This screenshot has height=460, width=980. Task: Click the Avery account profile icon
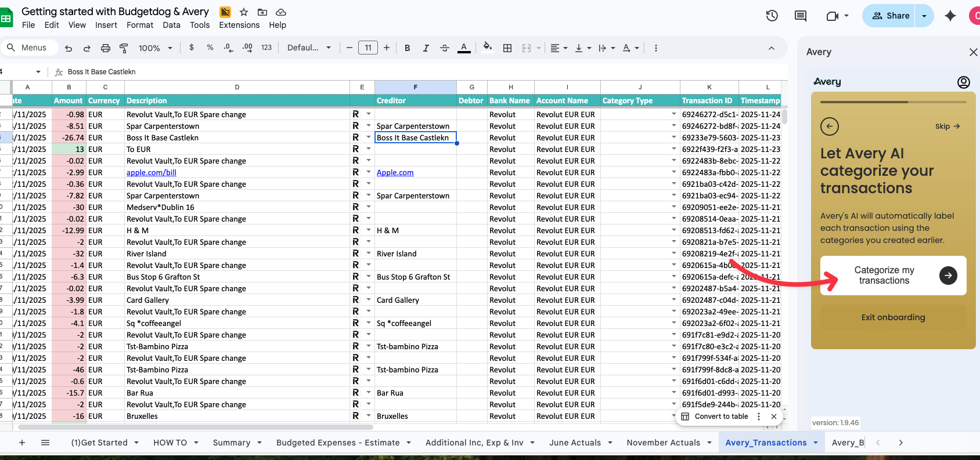point(963,82)
